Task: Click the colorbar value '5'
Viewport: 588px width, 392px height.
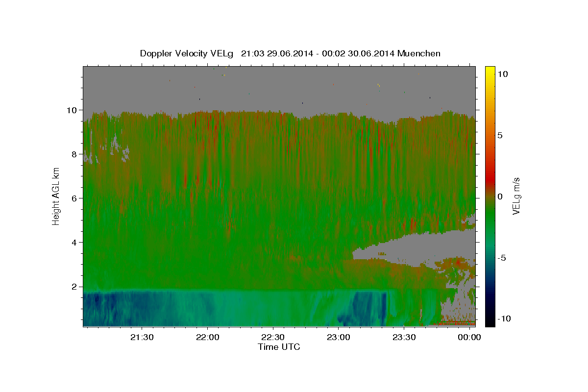Action: (500, 135)
